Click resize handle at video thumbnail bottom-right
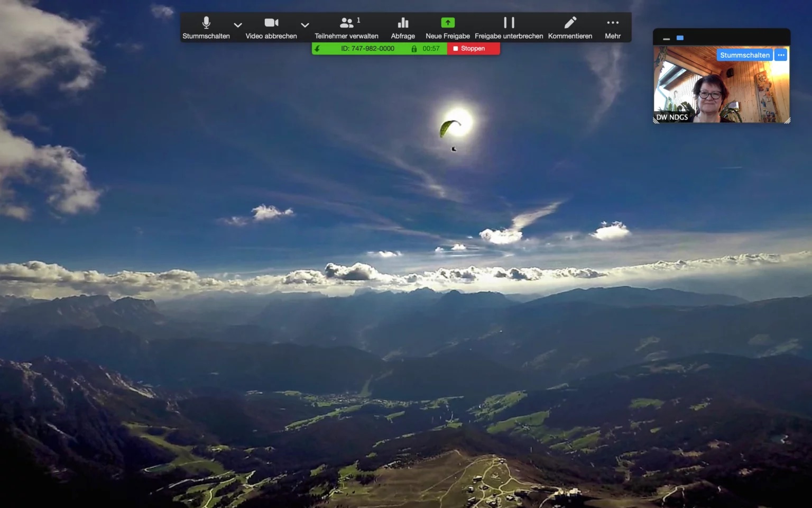This screenshot has height=508, width=812. click(787, 120)
